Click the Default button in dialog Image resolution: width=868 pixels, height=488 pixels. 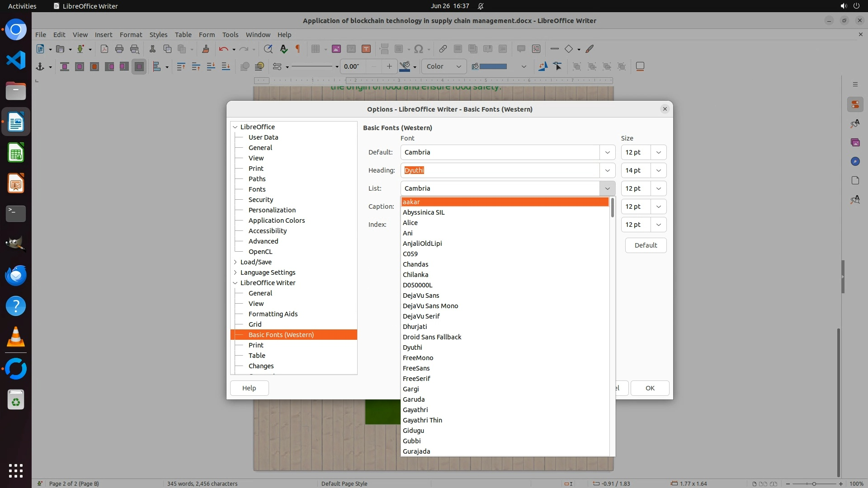pyautogui.click(x=645, y=245)
